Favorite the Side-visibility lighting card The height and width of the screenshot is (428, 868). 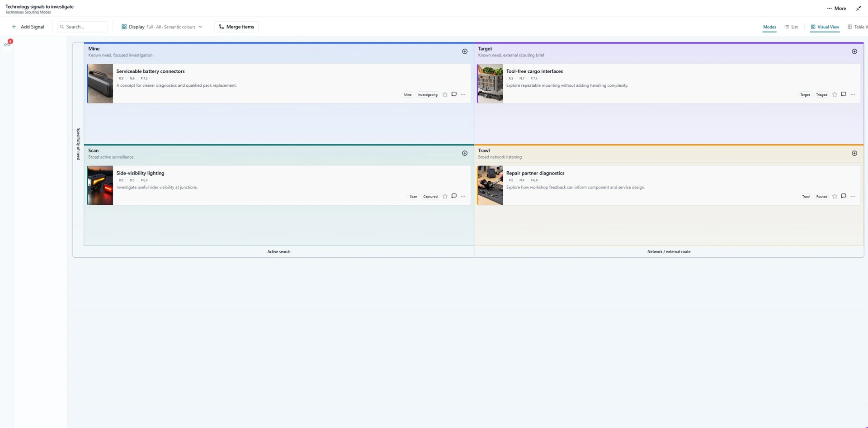tap(445, 196)
